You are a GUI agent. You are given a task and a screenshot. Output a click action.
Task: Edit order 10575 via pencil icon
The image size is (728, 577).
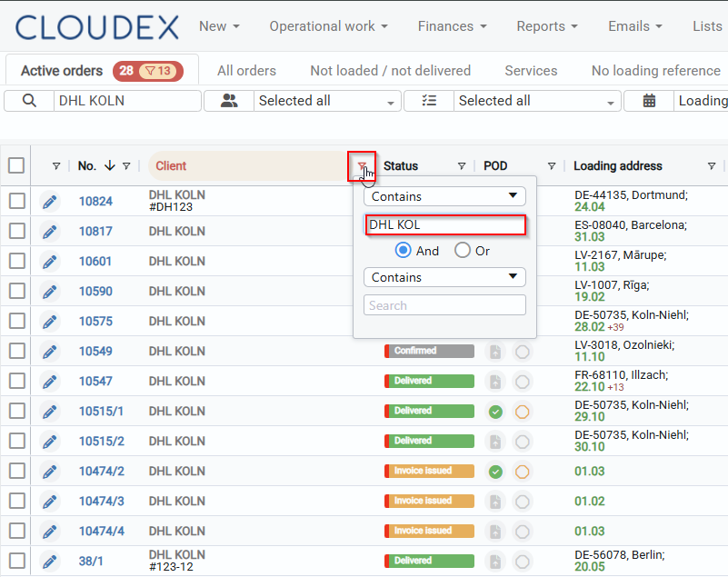tap(50, 322)
